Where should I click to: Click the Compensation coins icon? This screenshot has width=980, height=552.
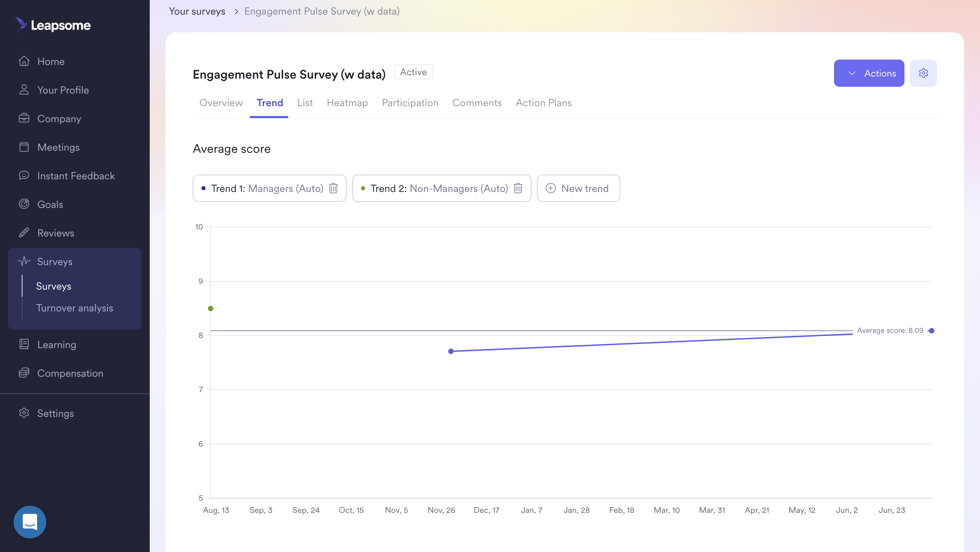(24, 373)
